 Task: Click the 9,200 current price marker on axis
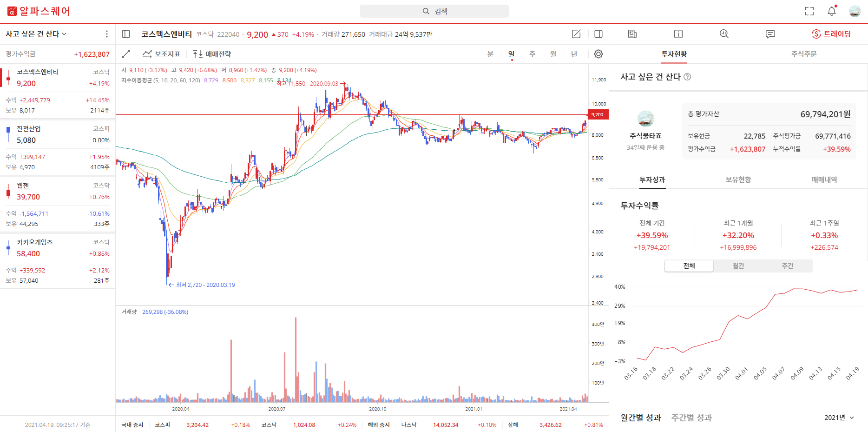click(x=598, y=114)
